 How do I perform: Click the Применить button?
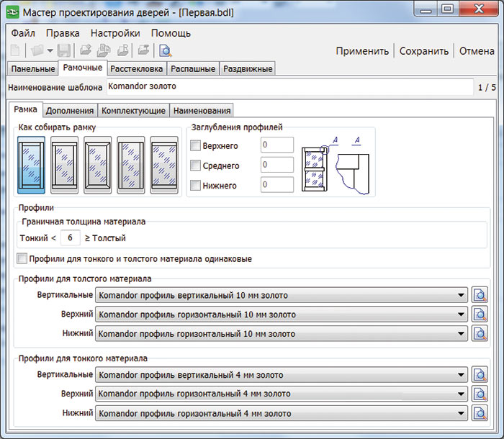click(x=362, y=51)
